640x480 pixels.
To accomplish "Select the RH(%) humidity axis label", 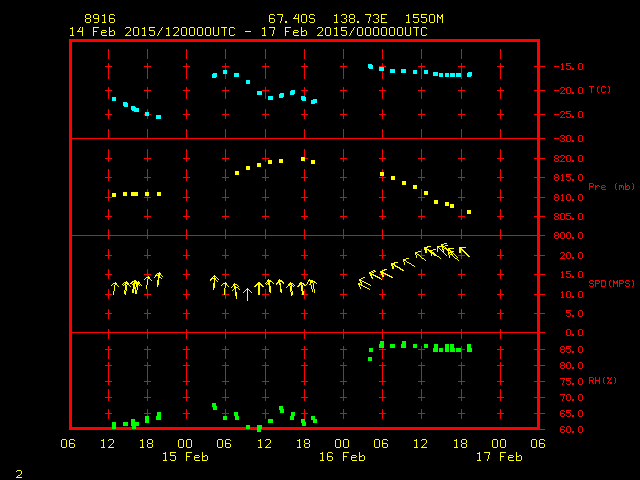I will 601,381.
